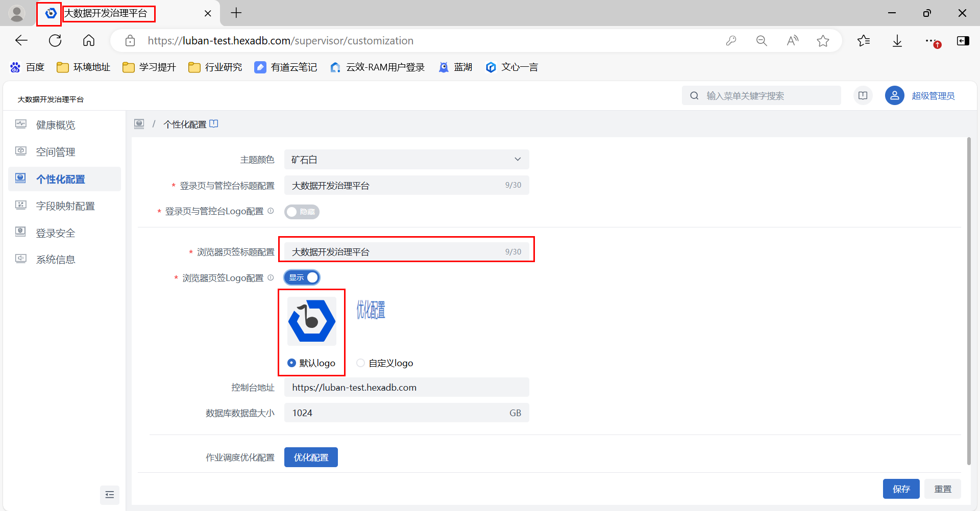Image resolution: width=980 pixels, height=511 pixels.
Task: Open the 超级管理员 account menu
Action: point(933,96)
